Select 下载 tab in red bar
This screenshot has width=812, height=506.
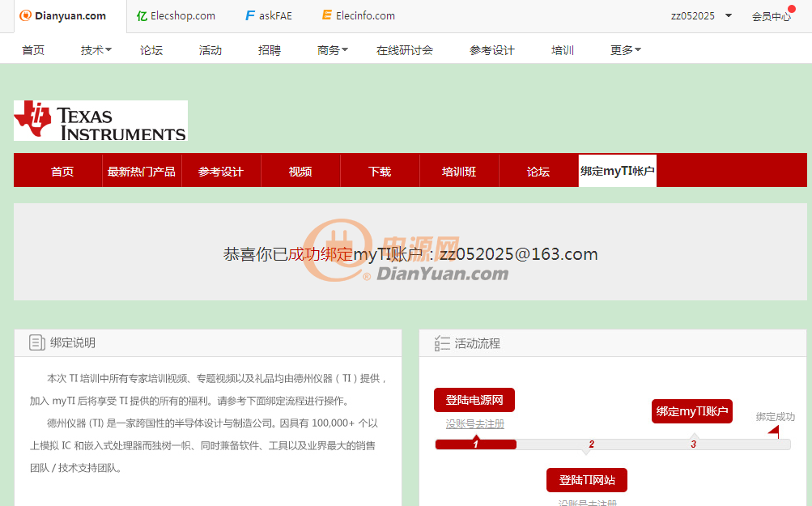tap(380, 172)
